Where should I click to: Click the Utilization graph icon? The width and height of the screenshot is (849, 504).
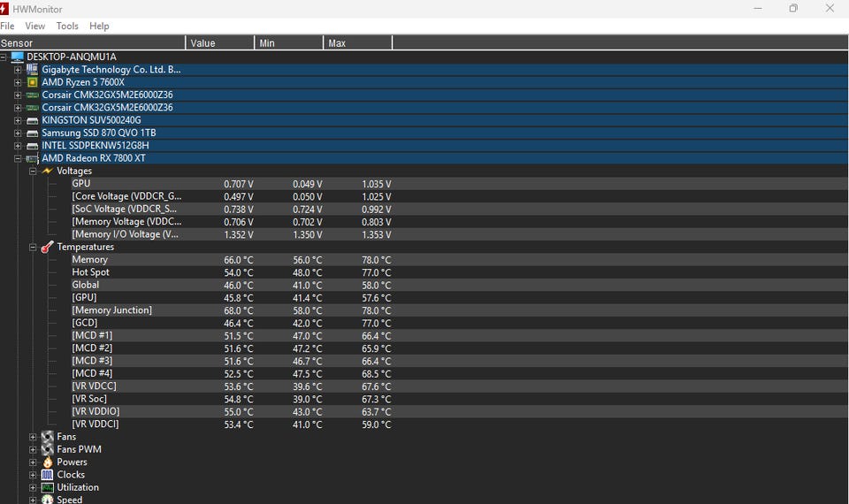pos(48,487)
